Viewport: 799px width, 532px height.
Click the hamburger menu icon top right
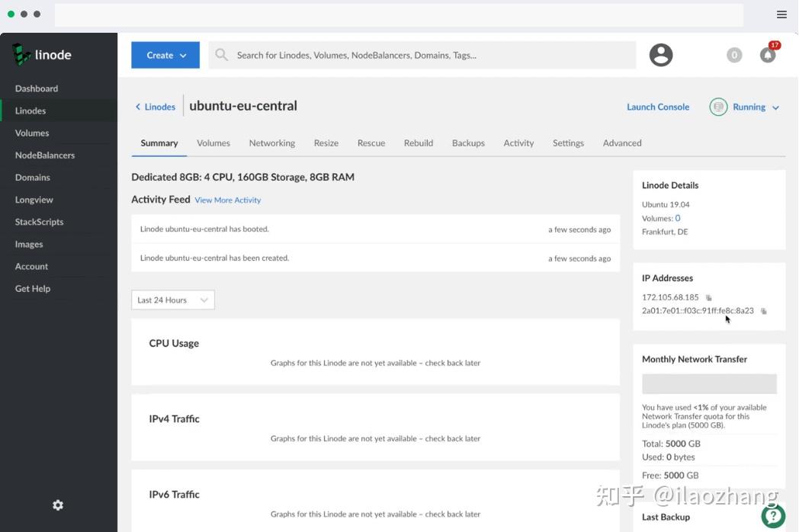[x=781, y=14]
